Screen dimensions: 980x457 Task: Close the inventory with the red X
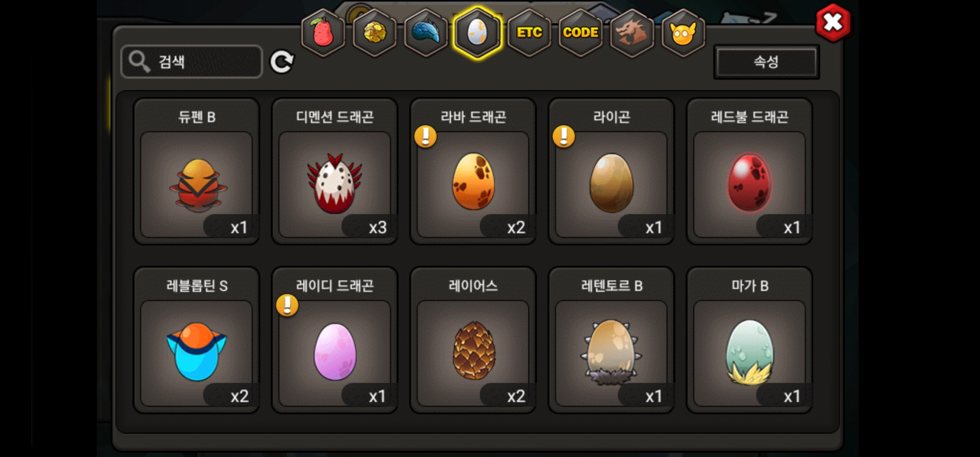833,23
